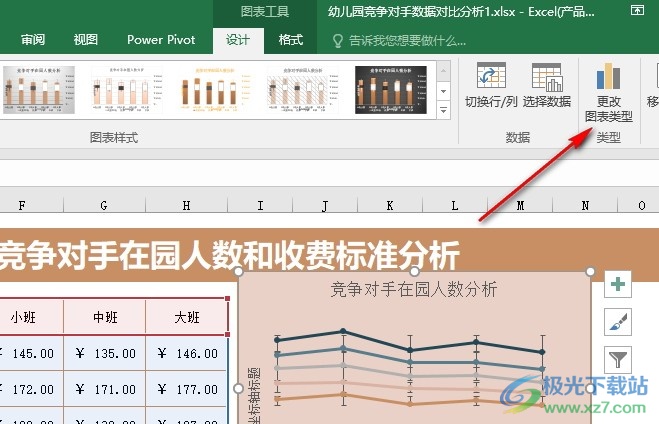The height and width of the screenshot is (424, 659).
Task: Open the Change Chart Type (更改图表类型) button
Action: pos(609,92)
